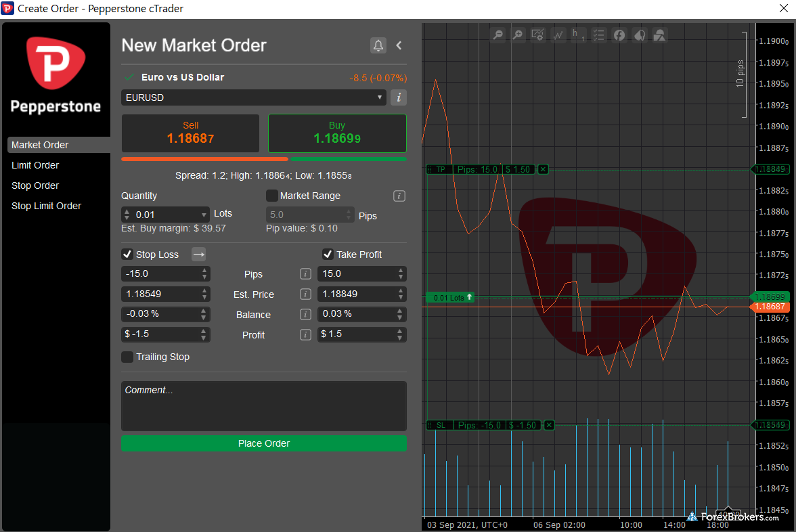This screenshot has height=532, width=796.
Task: Click 1.18687 sell price tag on axis
Action: click(x=770, y=307)
